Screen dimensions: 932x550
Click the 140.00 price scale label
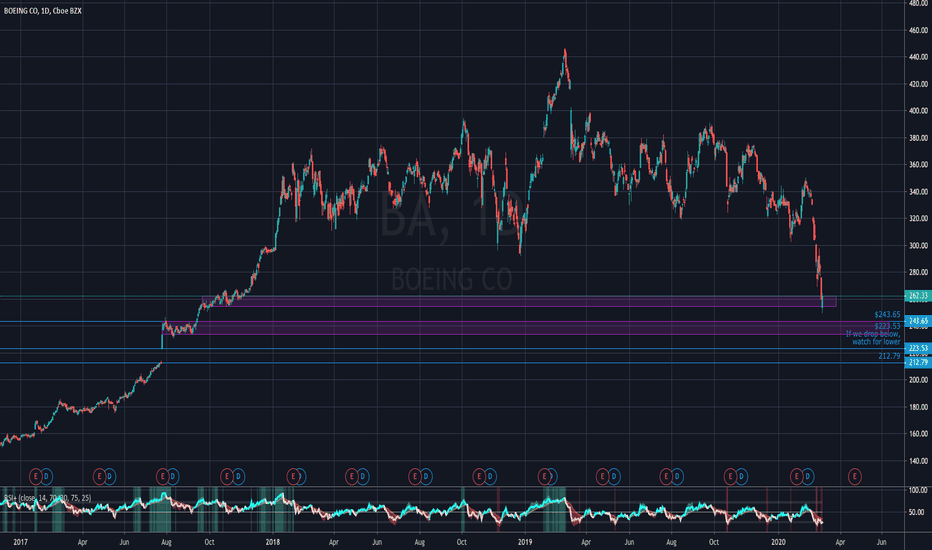(x=918, y=461)
